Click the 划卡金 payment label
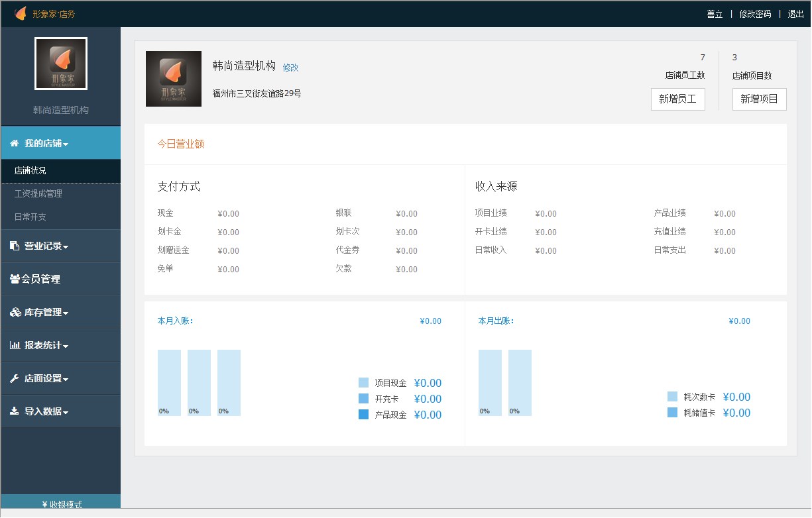The width and height of the screenshot is (812, 518). (x=169, y=232)
